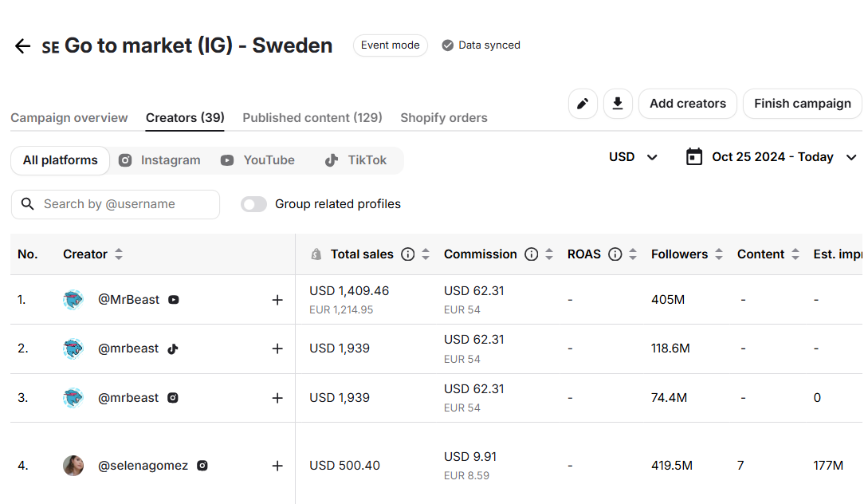Toggle Group related profiles switch

click(254, 204)
